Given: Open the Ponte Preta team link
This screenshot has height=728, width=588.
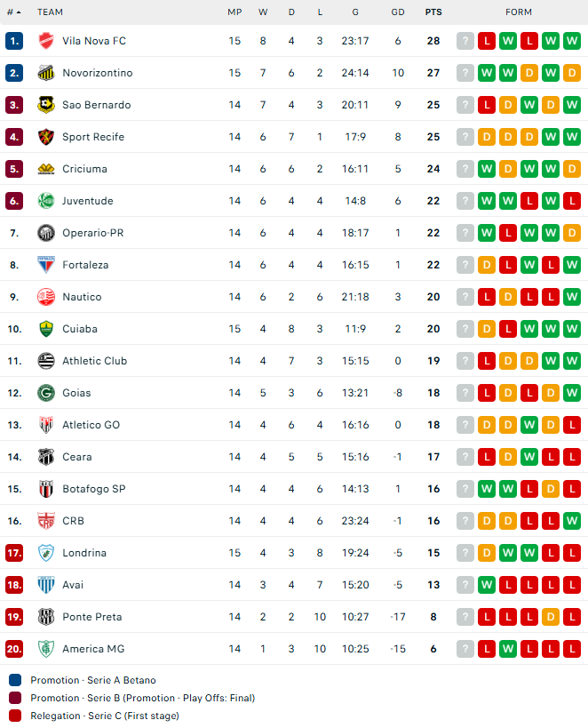Looking at the screenshot, I should pyautogui.click(x=92, y=617).
